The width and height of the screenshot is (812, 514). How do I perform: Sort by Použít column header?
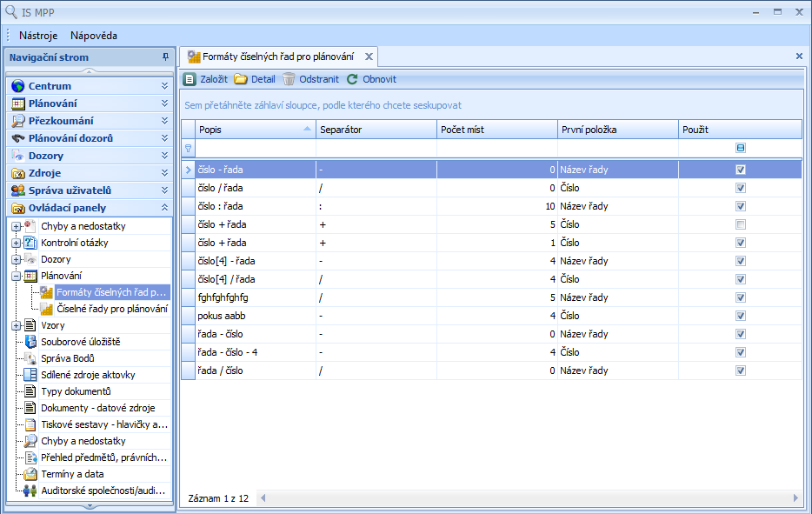[x=740, y=130]
